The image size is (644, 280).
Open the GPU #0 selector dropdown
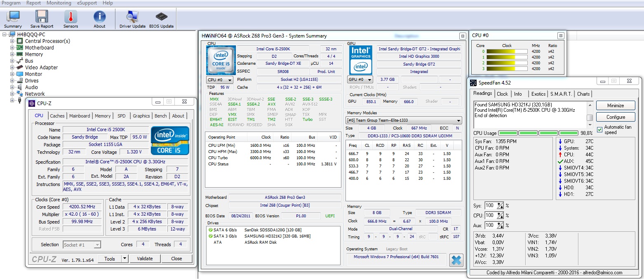point(360,80)
